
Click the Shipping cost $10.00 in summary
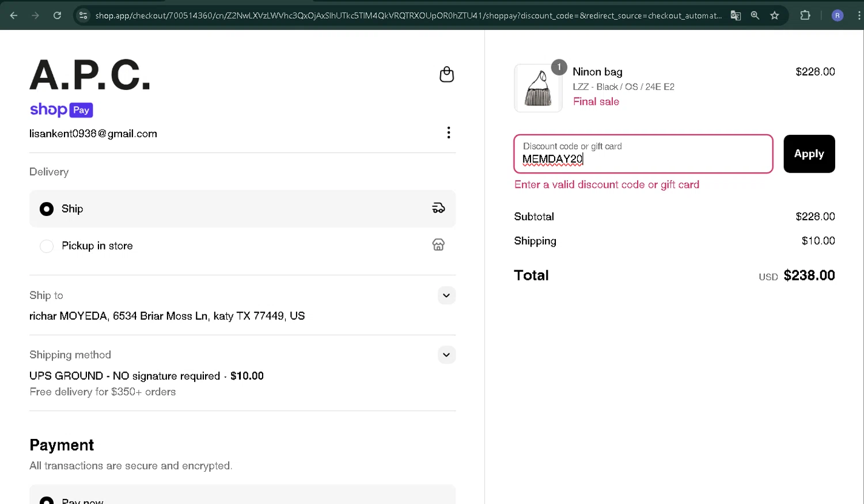click(x=818, y=241)
